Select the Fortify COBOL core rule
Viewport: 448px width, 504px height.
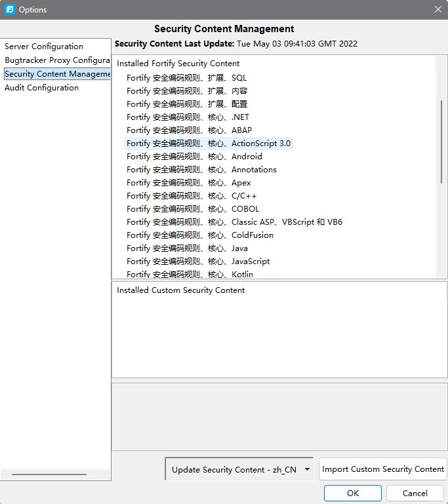tap(193, 209)
